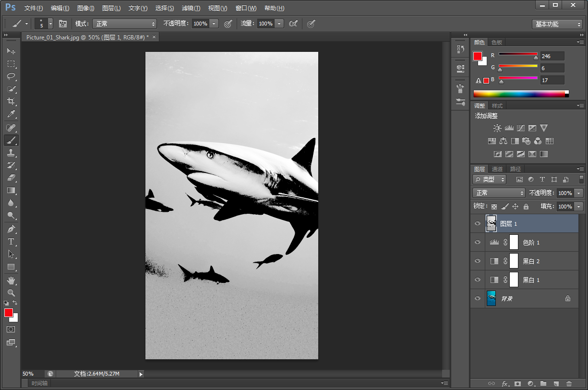588x390 pixels.
Task: Select the Crop tool
Action: pos(11,101)
